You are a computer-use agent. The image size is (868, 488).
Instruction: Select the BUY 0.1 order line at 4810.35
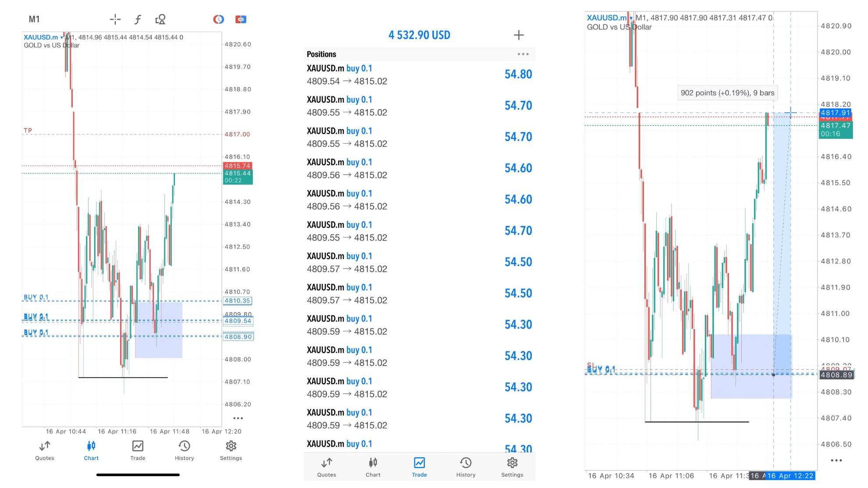tap(122, 301)
